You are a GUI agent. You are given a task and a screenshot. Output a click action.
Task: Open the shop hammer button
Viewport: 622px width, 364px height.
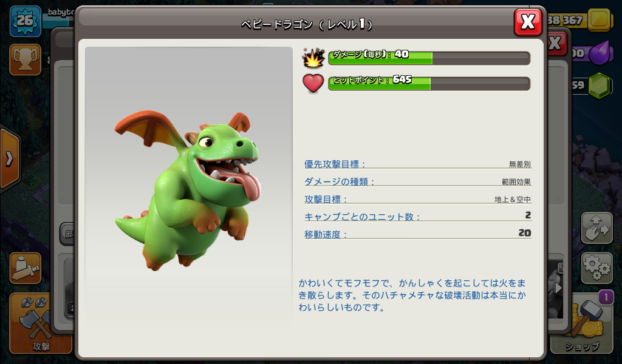[x=582, y=323]
